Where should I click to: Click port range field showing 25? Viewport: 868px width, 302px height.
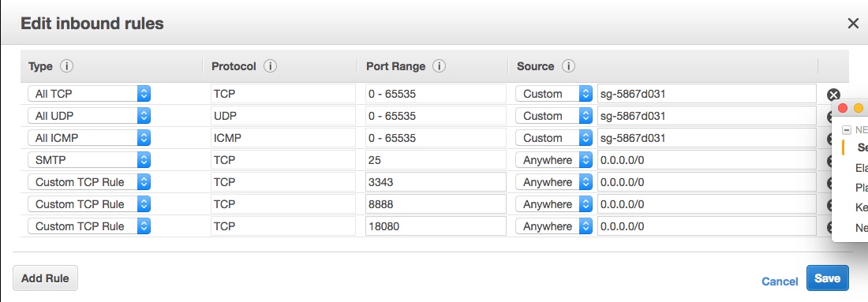tap(436, 160)
